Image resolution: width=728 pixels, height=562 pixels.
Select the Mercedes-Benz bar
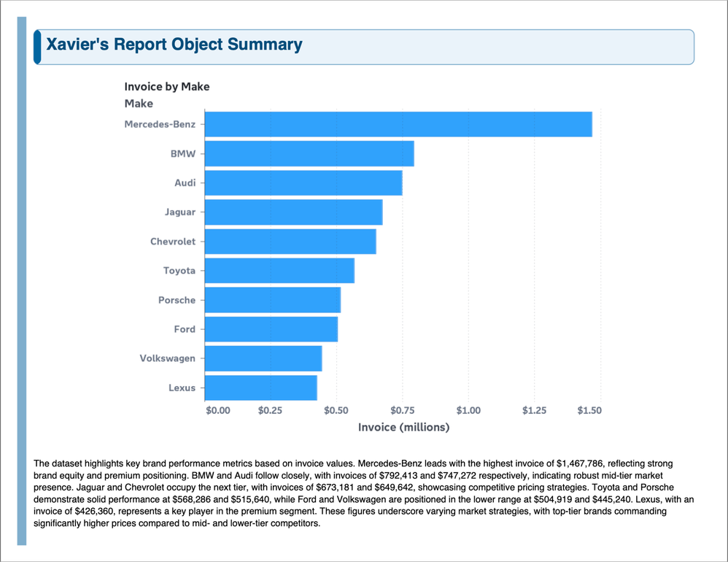coord(398,124)
